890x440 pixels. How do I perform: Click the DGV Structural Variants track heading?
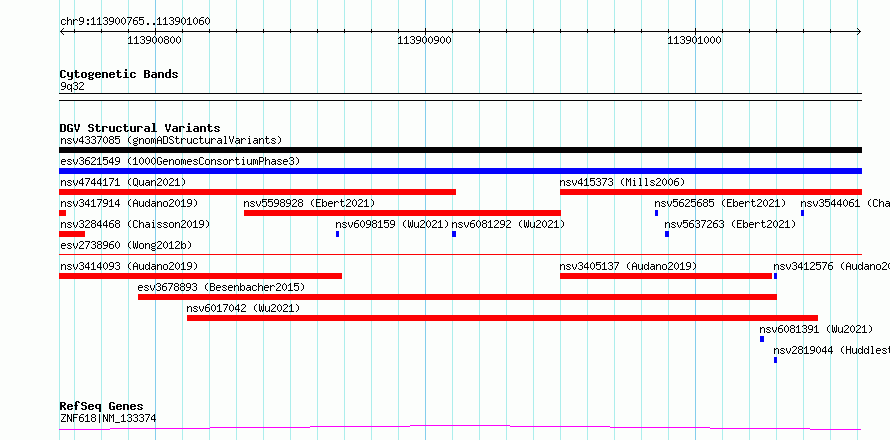140,128
